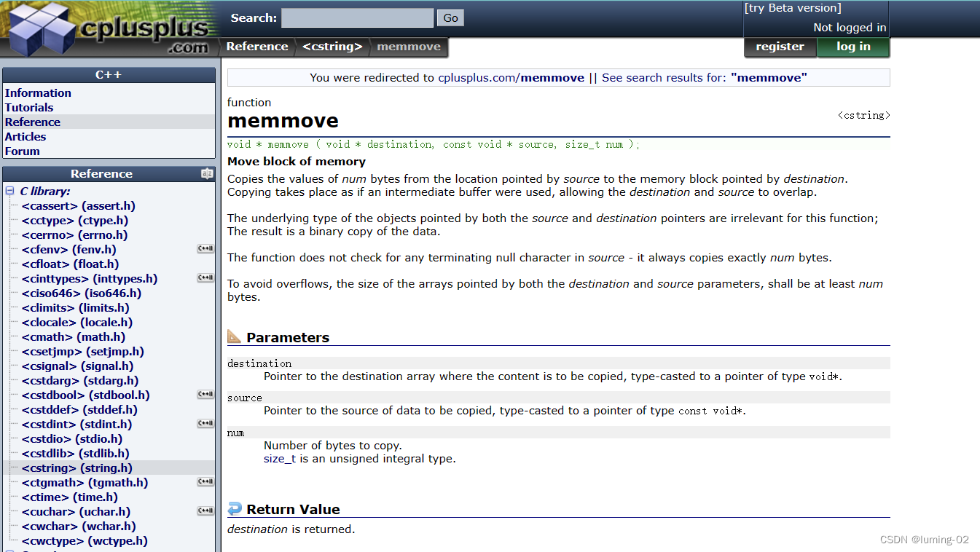Open search results for "memmove"
Viewport: 980px width, 552px height.
tap(769, 77)
